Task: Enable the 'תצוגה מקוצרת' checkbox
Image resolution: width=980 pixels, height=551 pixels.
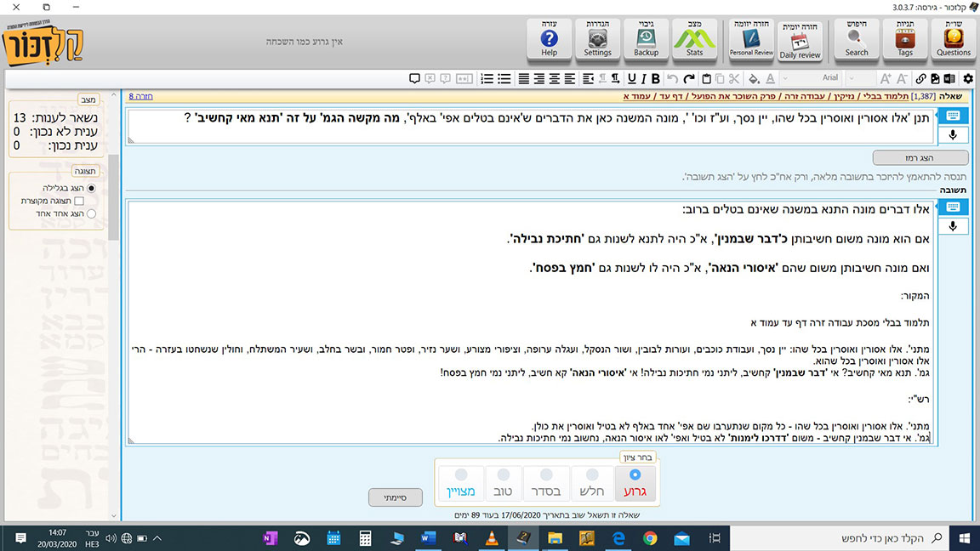Action: (x=79, y=202)
